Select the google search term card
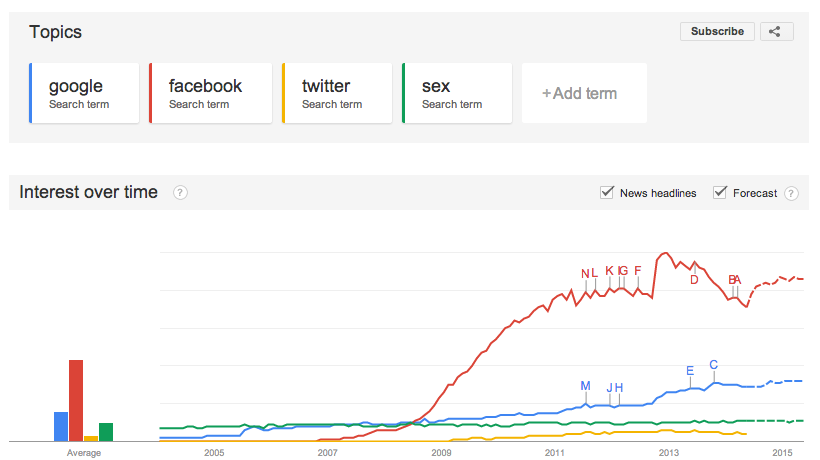 click(x=84, y=94)
